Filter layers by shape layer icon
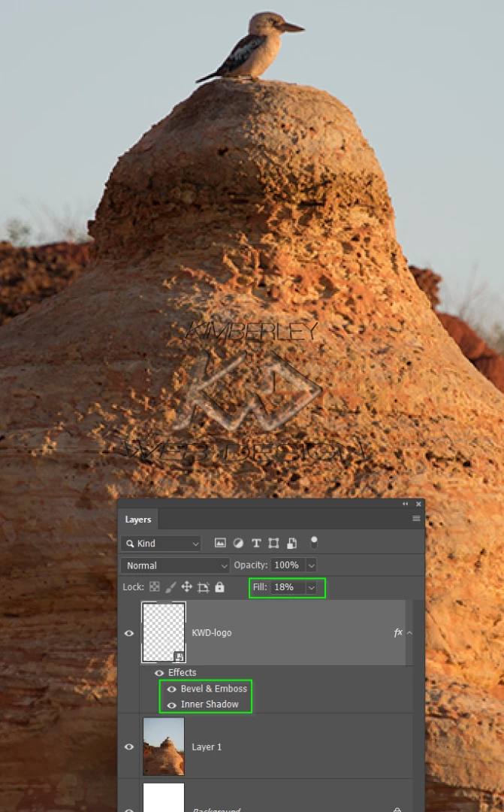 pos(273,543)
